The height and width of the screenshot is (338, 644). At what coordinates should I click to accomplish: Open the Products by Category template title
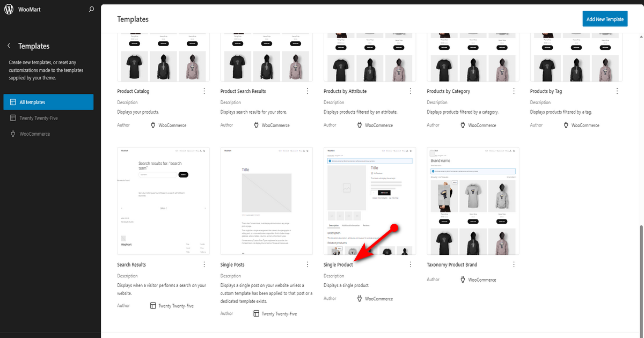tap(448, 91)
